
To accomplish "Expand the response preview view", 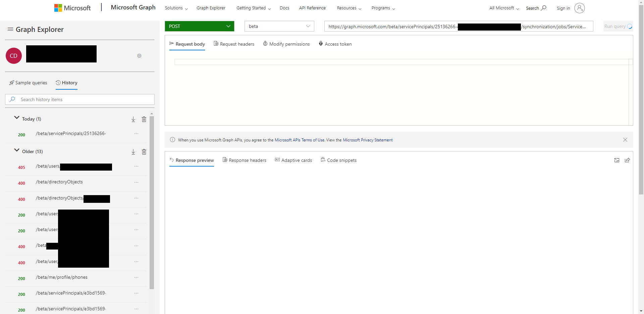I will [617, 160].
